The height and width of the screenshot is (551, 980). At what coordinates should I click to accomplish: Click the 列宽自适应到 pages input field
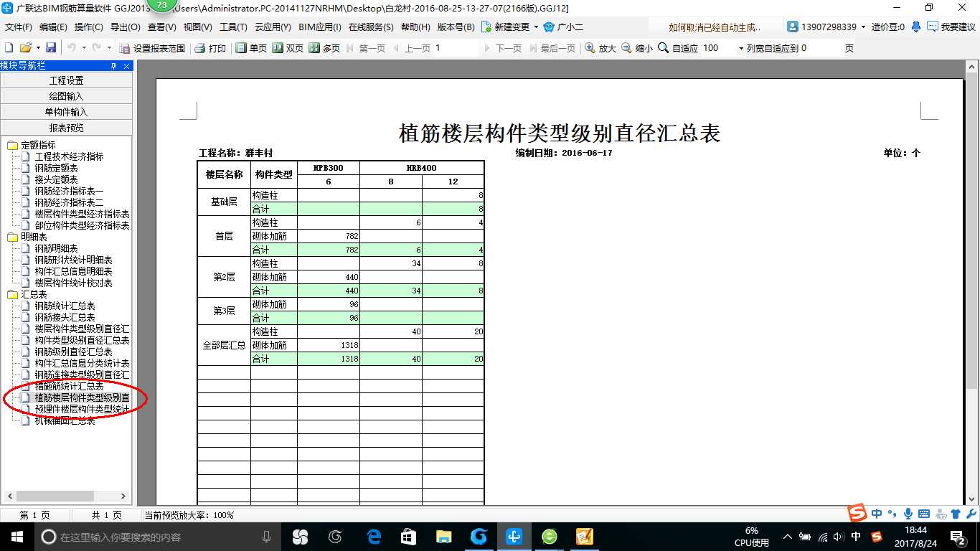coord(820,48)
